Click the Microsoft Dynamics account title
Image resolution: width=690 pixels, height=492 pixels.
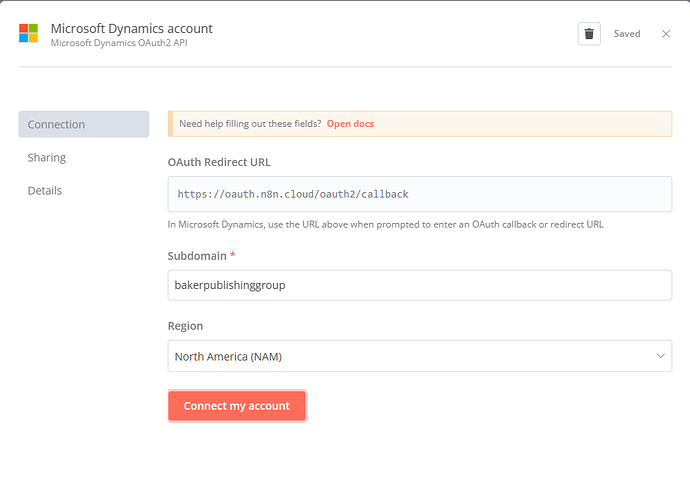131,28
